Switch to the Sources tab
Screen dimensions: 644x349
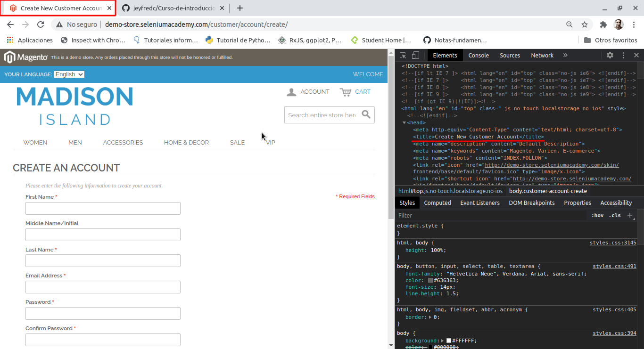(x=510, y=55)
